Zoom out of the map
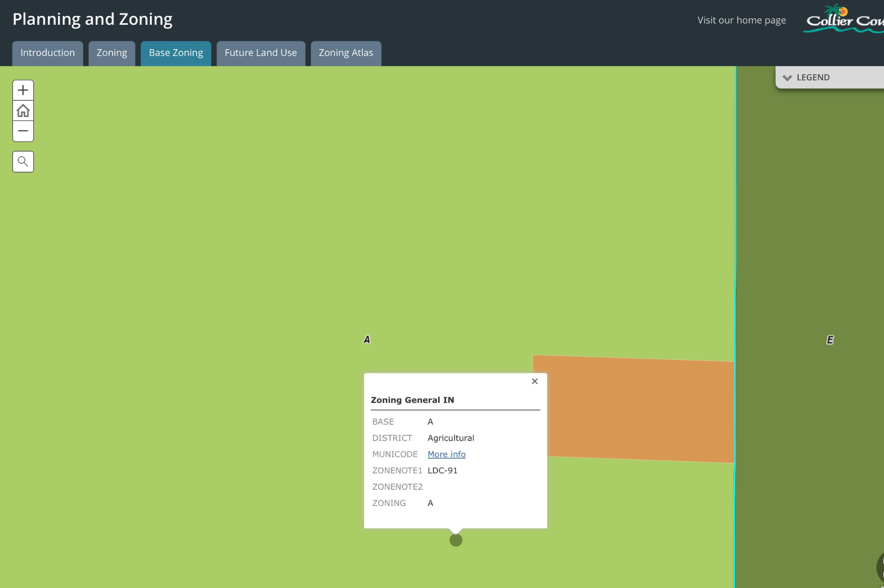 [x=23, y=131]
